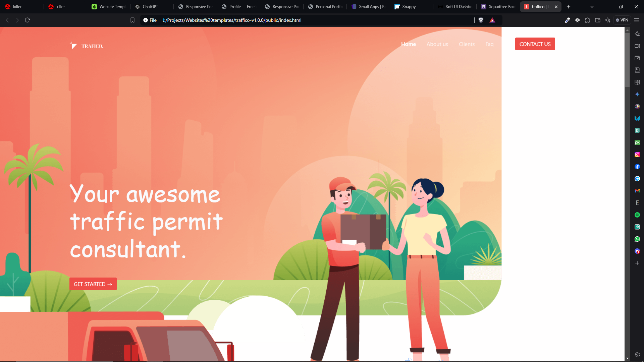Open the Gmail sidebar shortcut
Screen dimensions: 644x362
pos(637,191)
